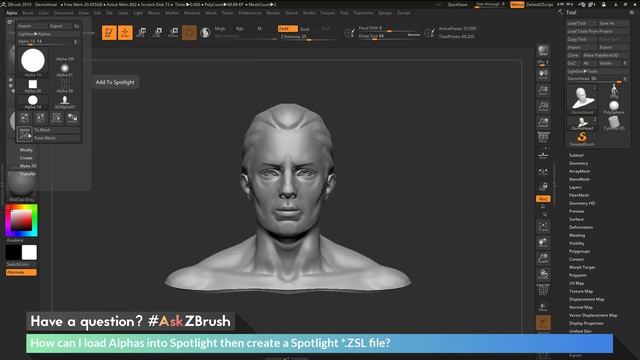Toggle the Qxyz rotation button
The width and height of the screenshot is (640, 360).
tap(543, 199)
